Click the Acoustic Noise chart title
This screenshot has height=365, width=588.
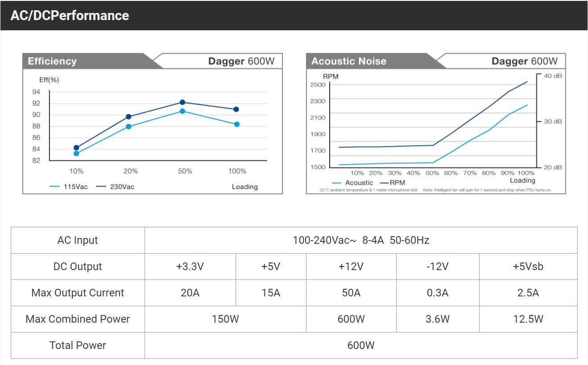click(348, 62)
